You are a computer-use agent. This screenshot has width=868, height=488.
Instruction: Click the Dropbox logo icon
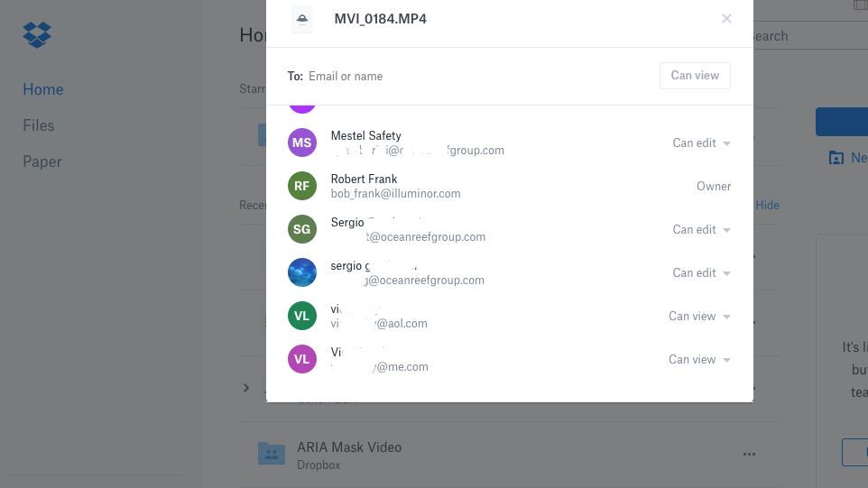point(37,35)
